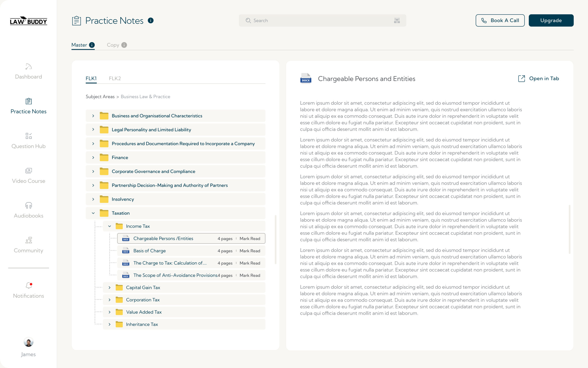This screenshot has height=368, width=588.
Task: Collapse the Taxation folder chevron
Action: coord(93,213)
